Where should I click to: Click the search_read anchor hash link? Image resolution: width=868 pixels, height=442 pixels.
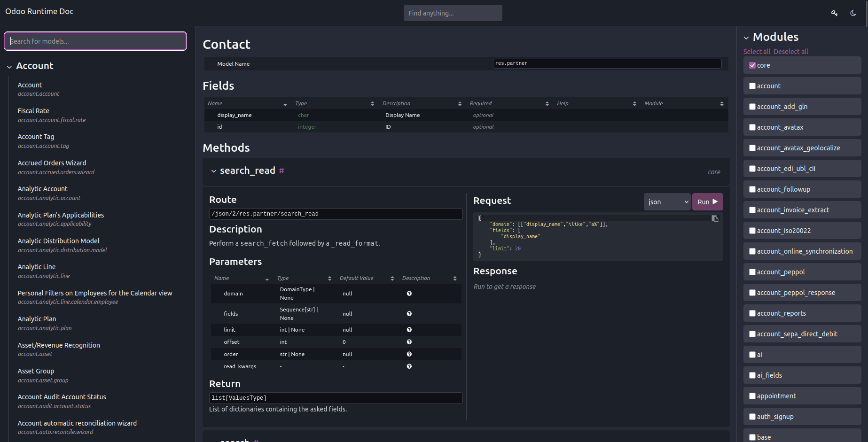(x=282, y=171)
